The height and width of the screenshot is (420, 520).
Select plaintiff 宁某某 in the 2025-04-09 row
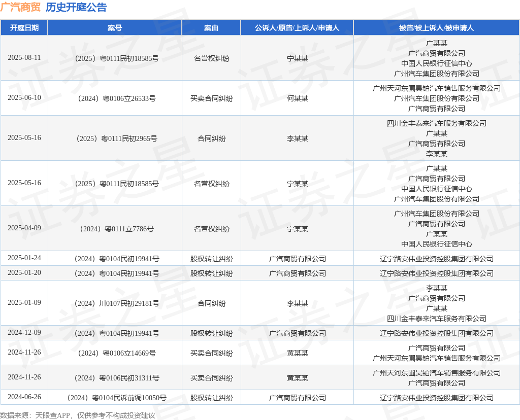(297, 229)
